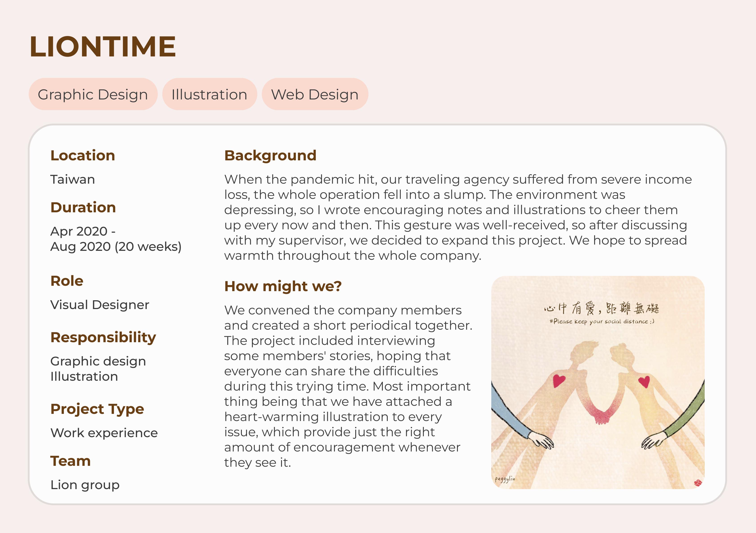Select the Work experience text
Screen dimensions: 756x533
[104, 433]
